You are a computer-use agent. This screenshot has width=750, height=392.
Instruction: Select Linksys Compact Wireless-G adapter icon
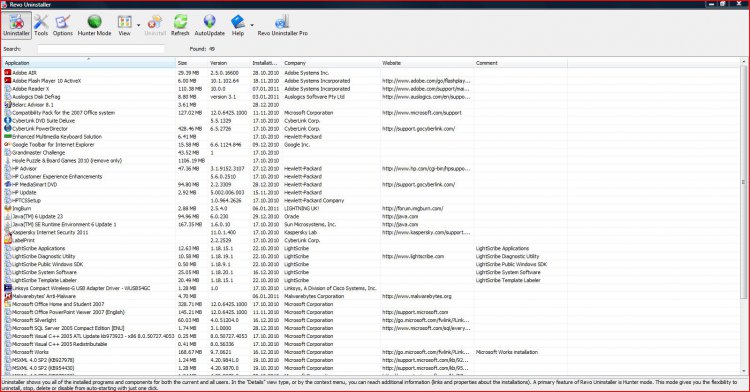[8, 288]
